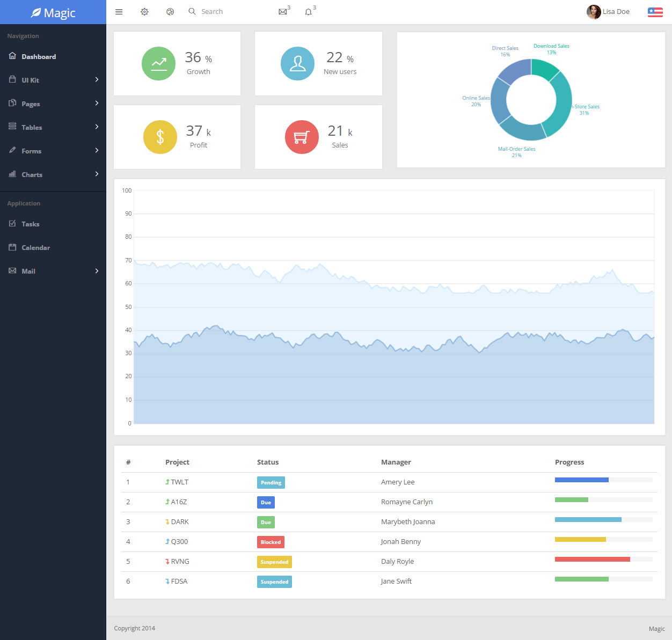Toggle the hamburger sidebar menu icon
Image resolution: width=672 pixels, height=640 pixels.
pyautogui.click(x=119, y=12)
